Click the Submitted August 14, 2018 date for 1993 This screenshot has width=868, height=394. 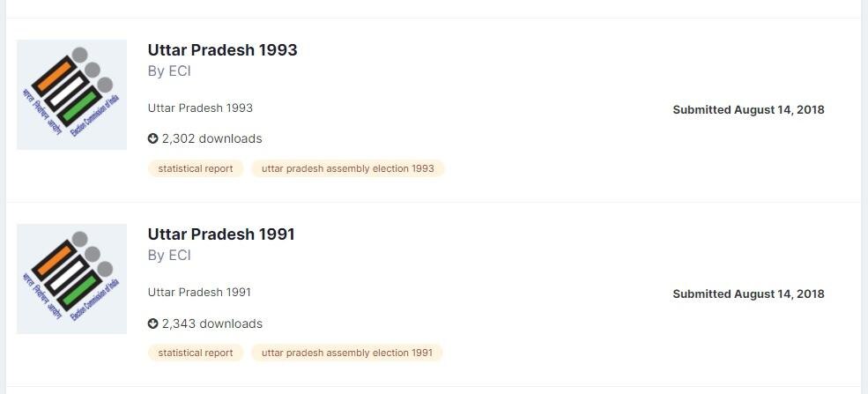click(748, 110)
